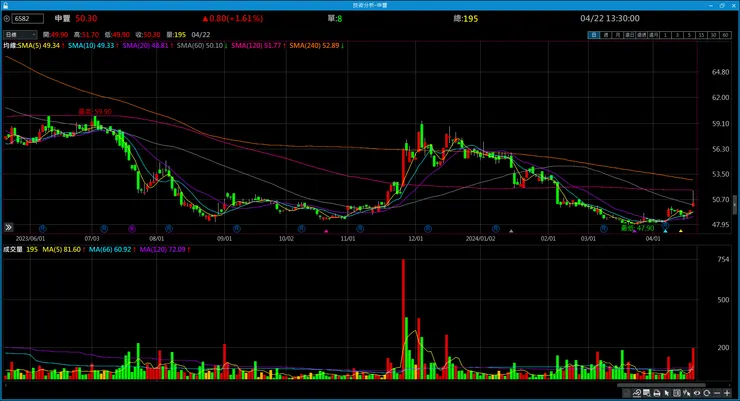Screen dimensions: 740x401
Task: Click the stock name 申豐 in header
Action: click(x=62, y=18)
